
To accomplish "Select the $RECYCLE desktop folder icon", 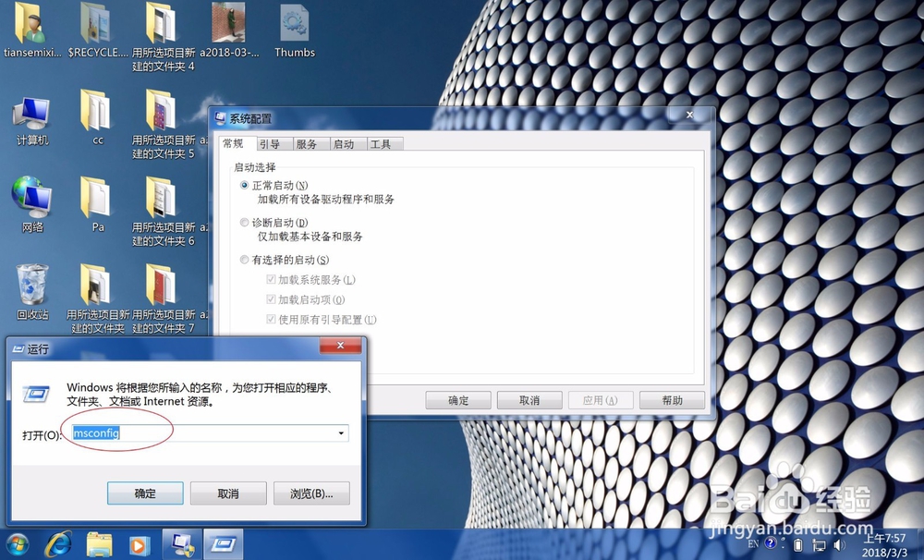I will [96, 24].
